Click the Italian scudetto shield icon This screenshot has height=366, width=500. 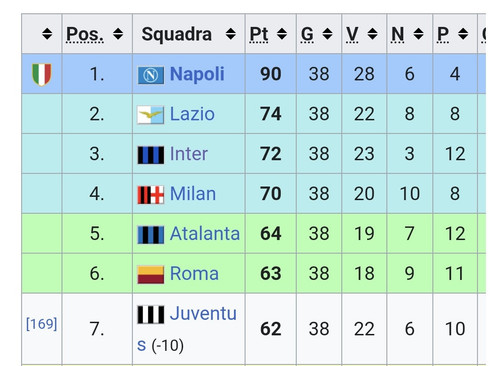(x=42, y=74)
